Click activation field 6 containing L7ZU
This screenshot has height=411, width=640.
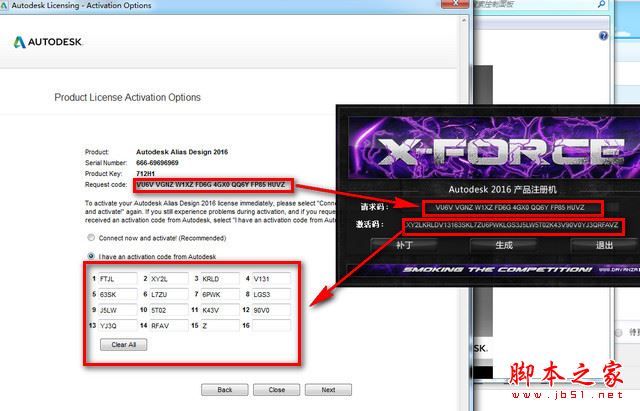pyautogui.click(x=169, y=294)
